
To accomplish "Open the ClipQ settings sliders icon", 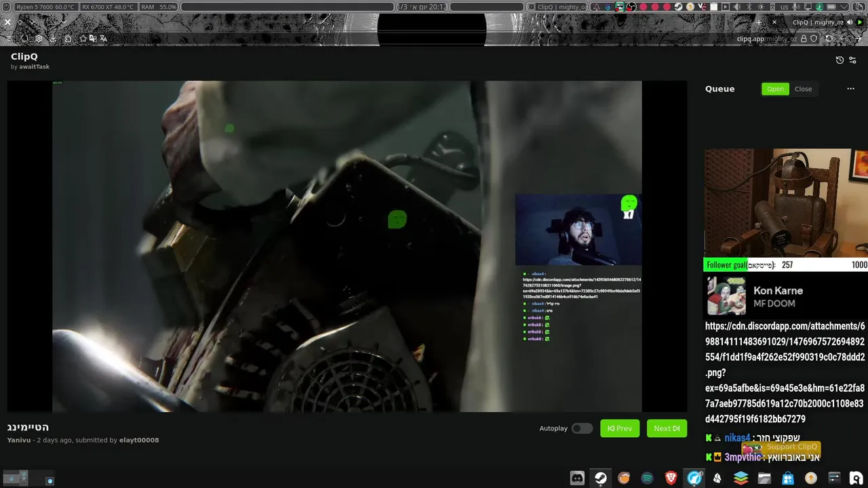I will (x=853, y=60).
